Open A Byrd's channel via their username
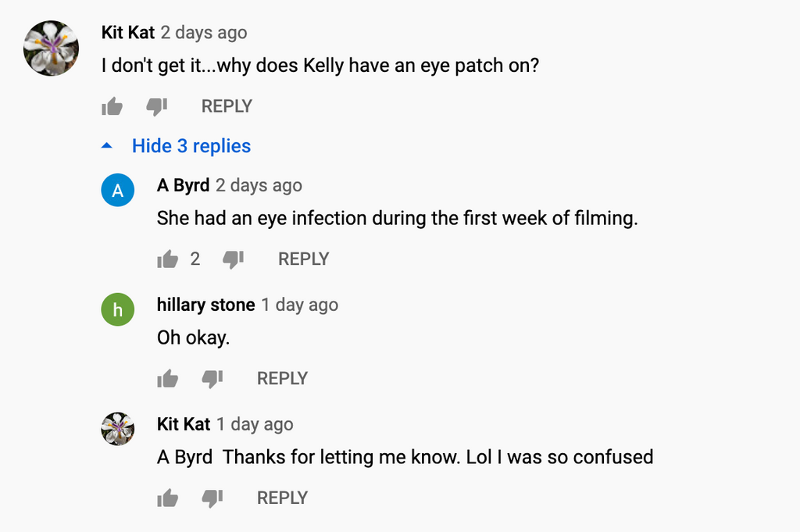Viewport: 800px width, 532px height. pos(180,185)
